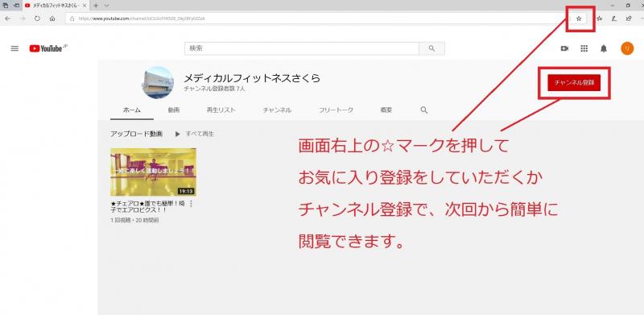Add page to favorites with star icon
Image resolution: width=644 pixels, height=315 pixels.
pyautogui.click(x=579, y=19)
